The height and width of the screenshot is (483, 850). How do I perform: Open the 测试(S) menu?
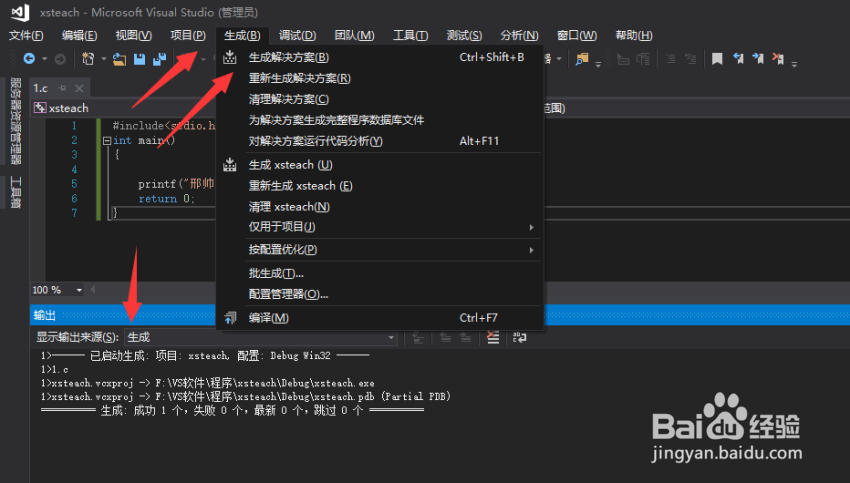[x=464, y=35]
